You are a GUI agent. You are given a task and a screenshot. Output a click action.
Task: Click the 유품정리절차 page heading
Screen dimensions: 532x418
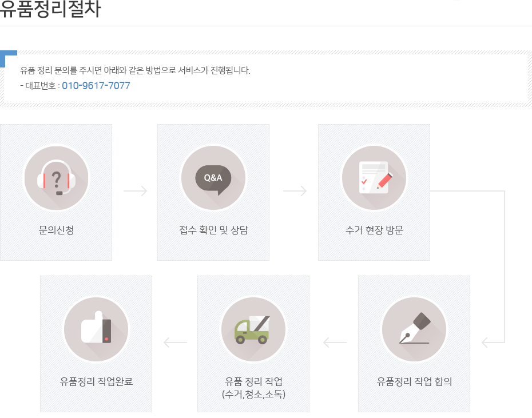[50, 8]
